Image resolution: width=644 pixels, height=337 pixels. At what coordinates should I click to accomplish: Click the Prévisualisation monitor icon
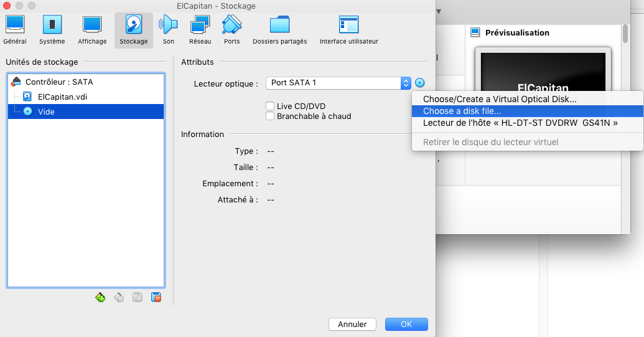tap(475, 32)
